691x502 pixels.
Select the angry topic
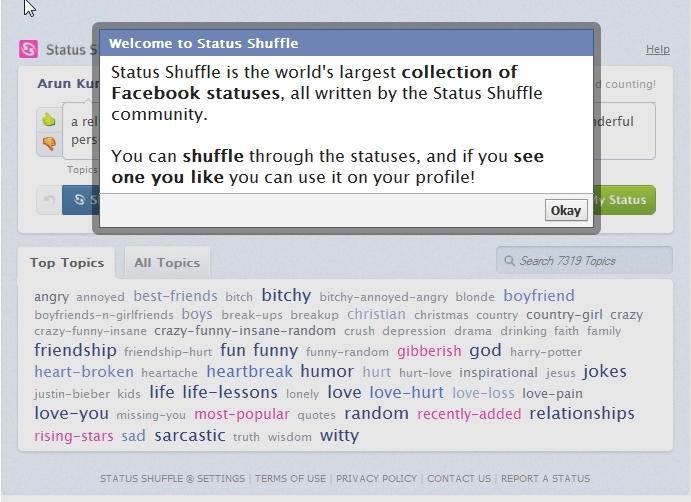pos(52,297)
